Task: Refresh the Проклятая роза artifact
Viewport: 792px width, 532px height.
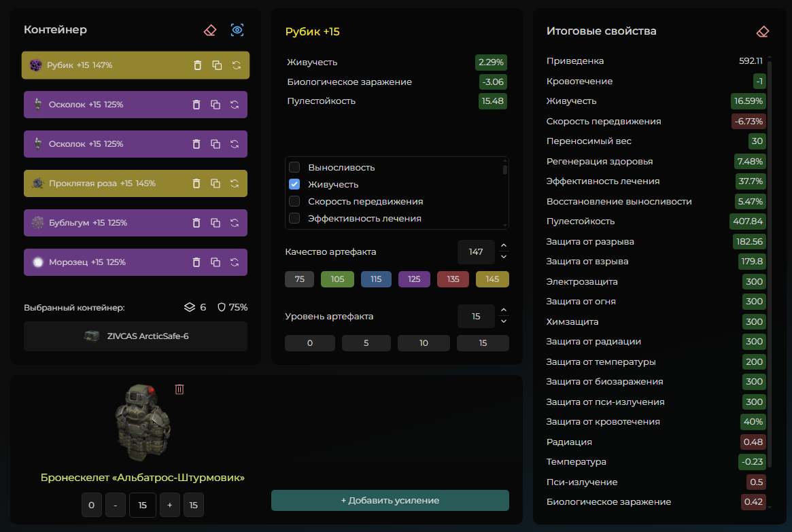Action: pyautogui.click(x=235, y=183)
